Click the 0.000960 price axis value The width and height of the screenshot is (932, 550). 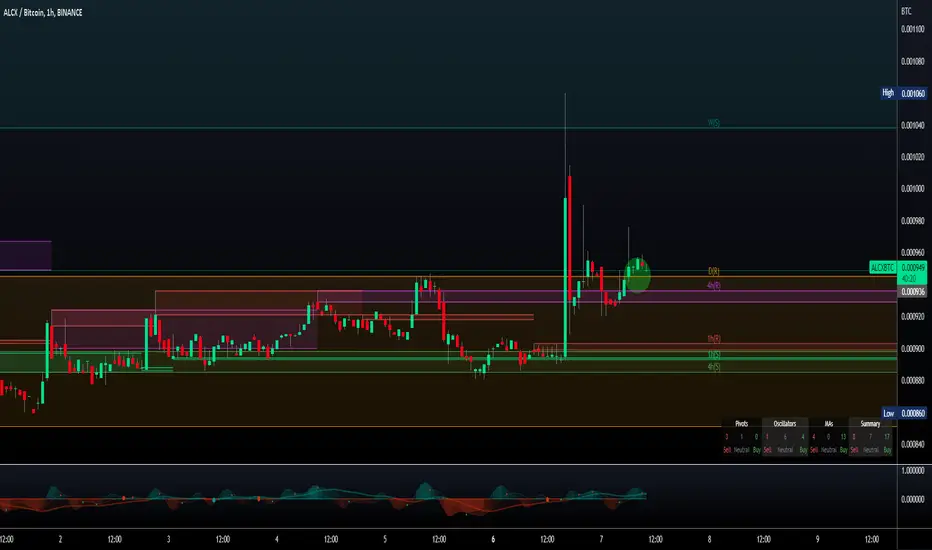(x=912, y=253)
